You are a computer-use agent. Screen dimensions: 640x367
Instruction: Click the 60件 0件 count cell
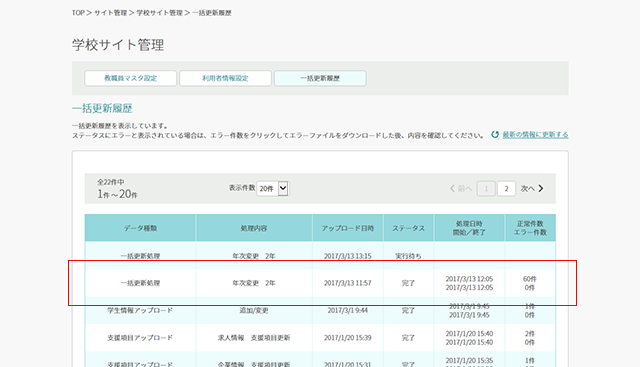(530, 283)
